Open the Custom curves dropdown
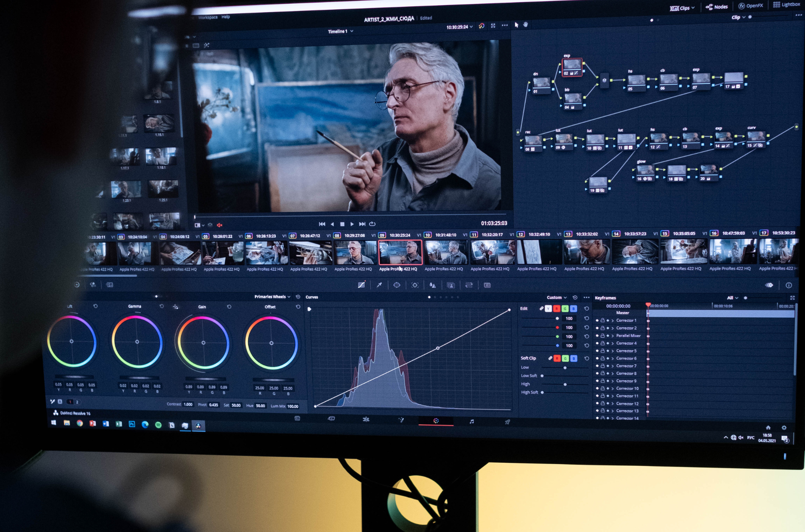The image size is (805, 532). pyautogui.click(x=557, y=297)
